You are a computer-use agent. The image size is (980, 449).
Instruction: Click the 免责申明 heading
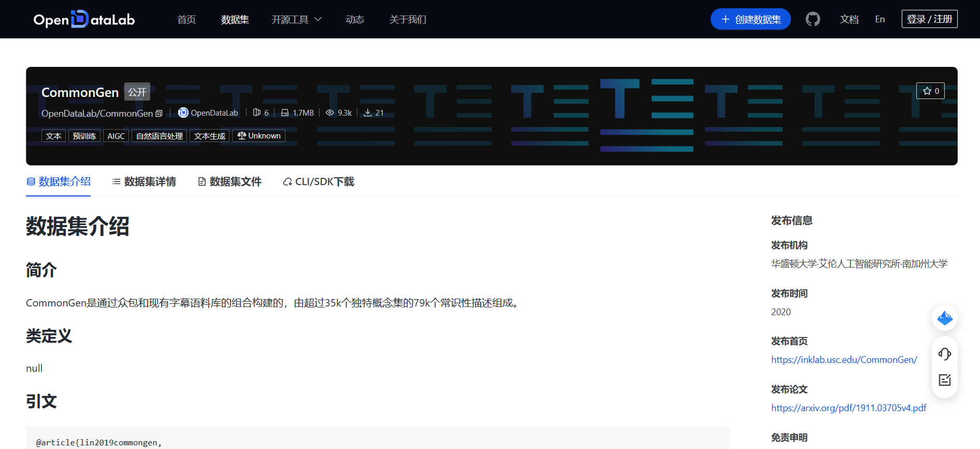(789, 438)
